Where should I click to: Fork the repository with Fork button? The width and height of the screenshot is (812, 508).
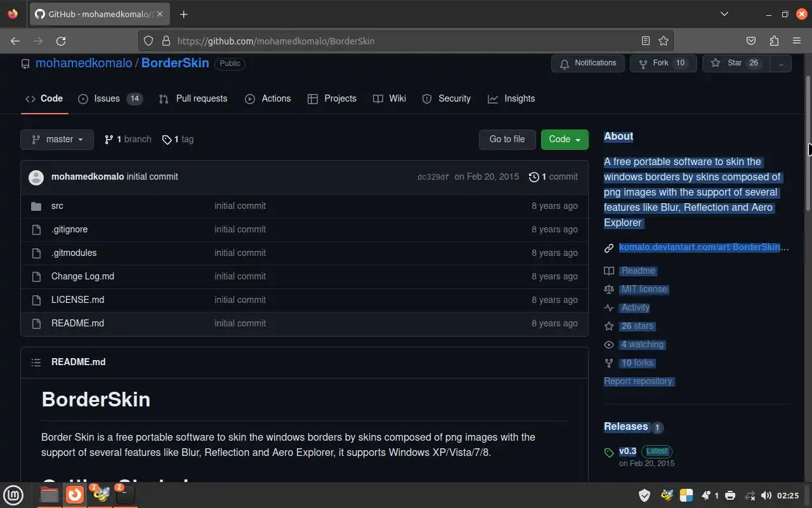pyautogui.click(x=663, y=63)
